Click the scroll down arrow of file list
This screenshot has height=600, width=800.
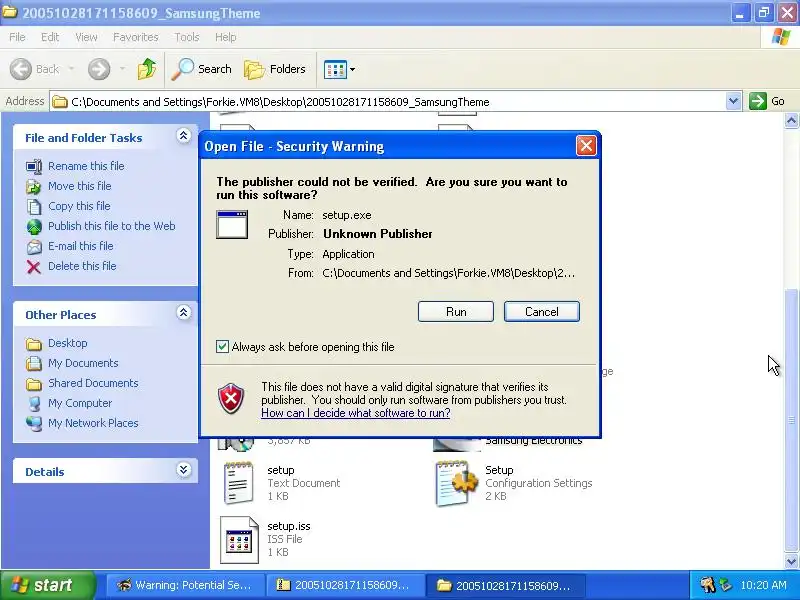coord(791,561)
